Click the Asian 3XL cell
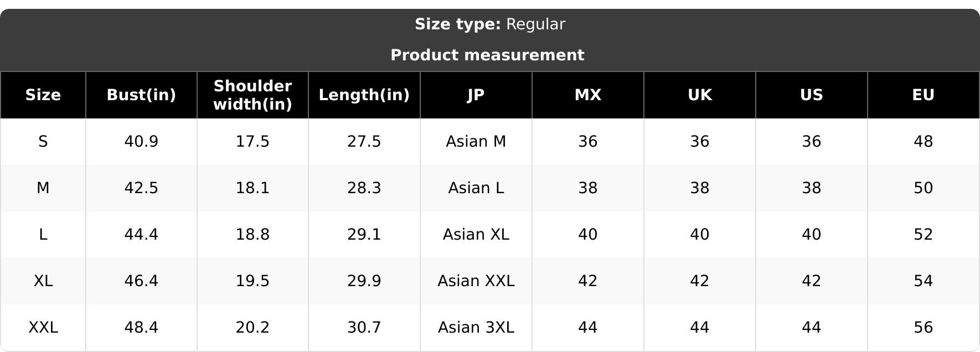 (476, 328)
